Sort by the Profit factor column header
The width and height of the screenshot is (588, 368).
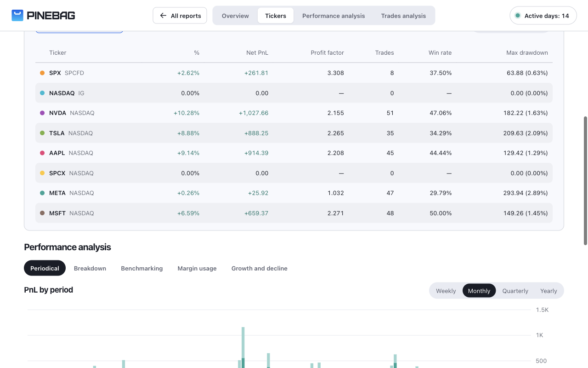click(x=328, y=52)
